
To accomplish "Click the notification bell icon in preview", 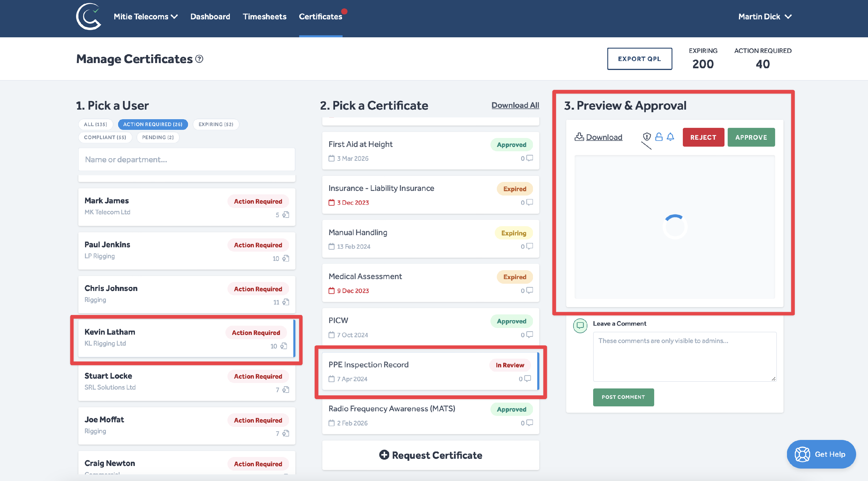I will [671, 137].
